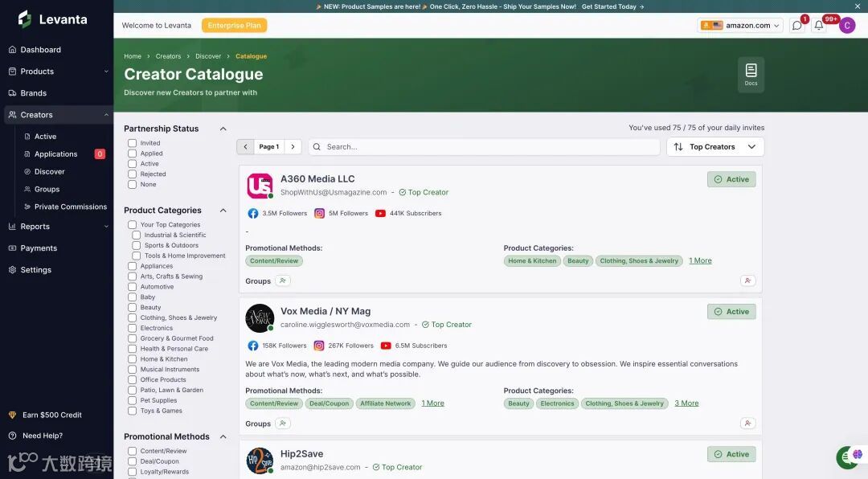
Task: Click Get Started Today banner link
Action: [x=612, y=6]
